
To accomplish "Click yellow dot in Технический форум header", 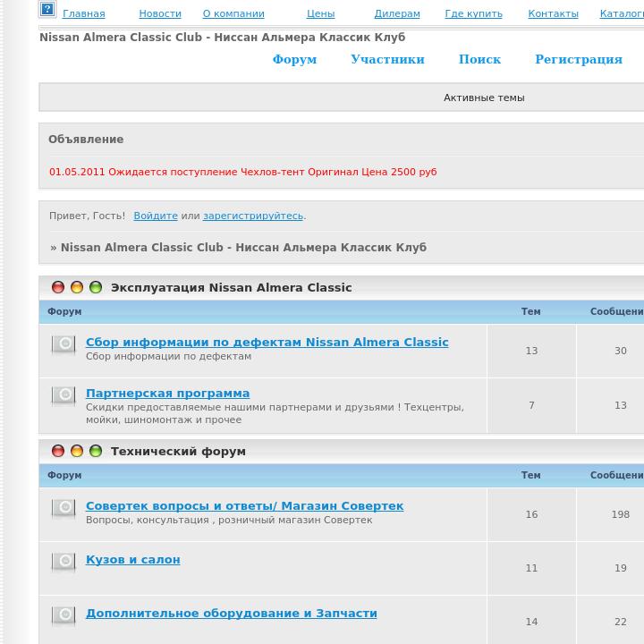I will click(x=77, y=451).
